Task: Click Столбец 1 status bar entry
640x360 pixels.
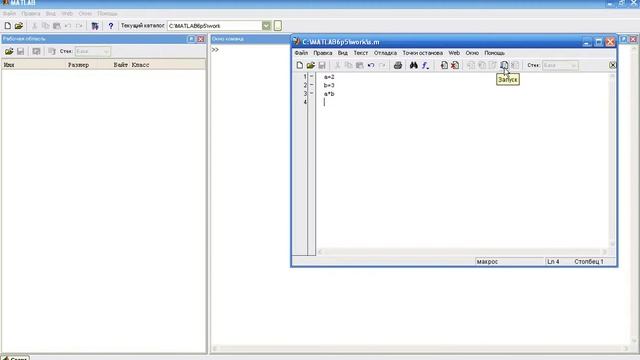Action: 589,262
